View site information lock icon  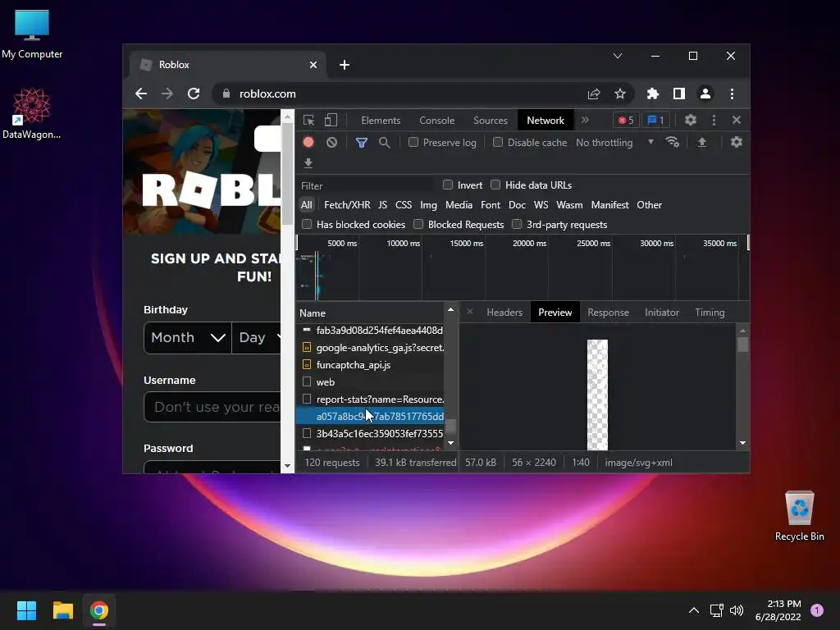226,94
